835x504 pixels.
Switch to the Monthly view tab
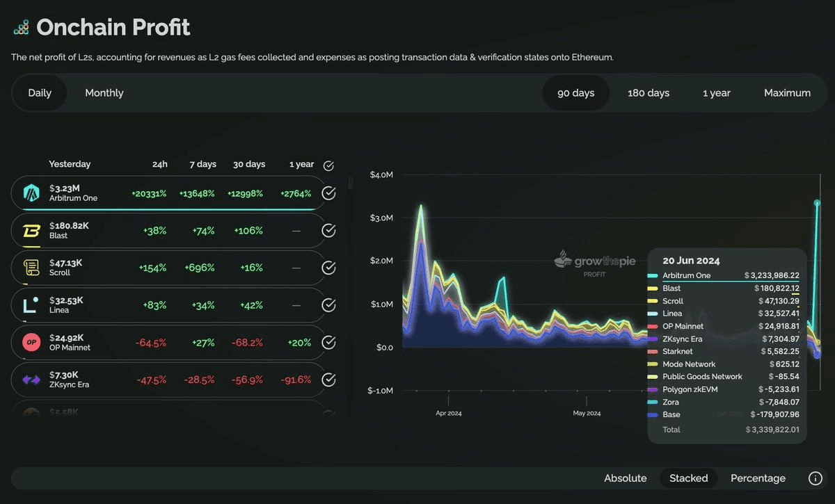coord(104,93)
